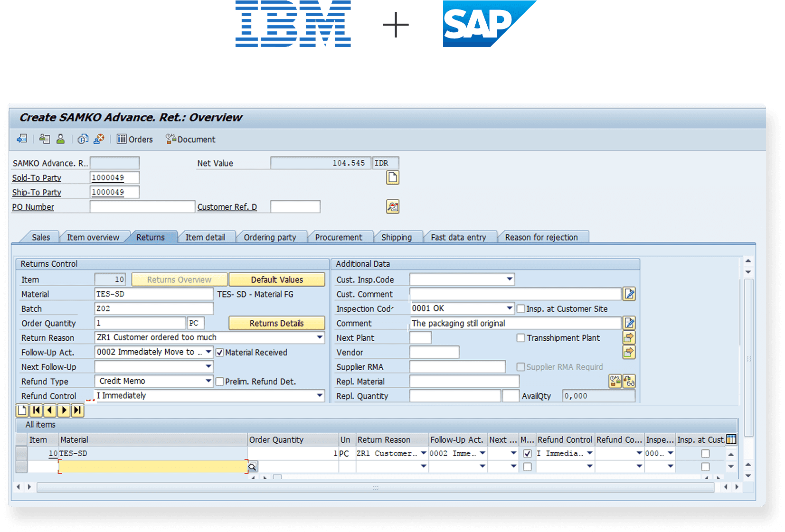This screenshot has width=785, height=532.
Task: Click the Returns Details button
Action: coord(277,323)
